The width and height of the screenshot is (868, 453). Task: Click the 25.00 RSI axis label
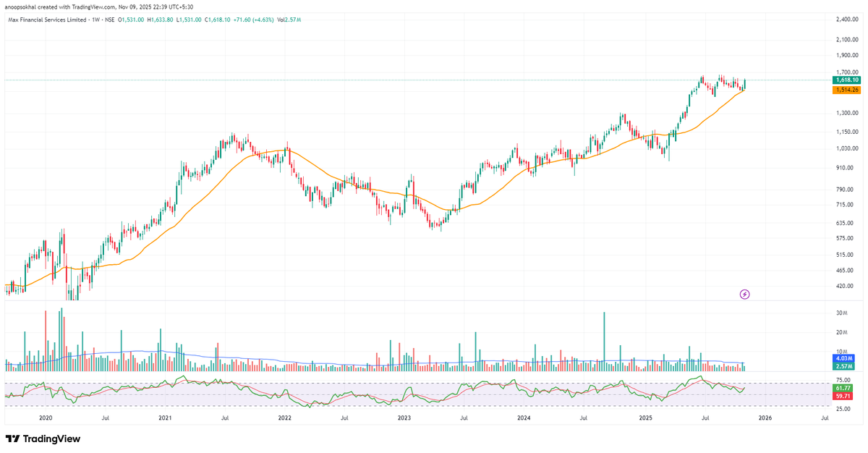843,410
